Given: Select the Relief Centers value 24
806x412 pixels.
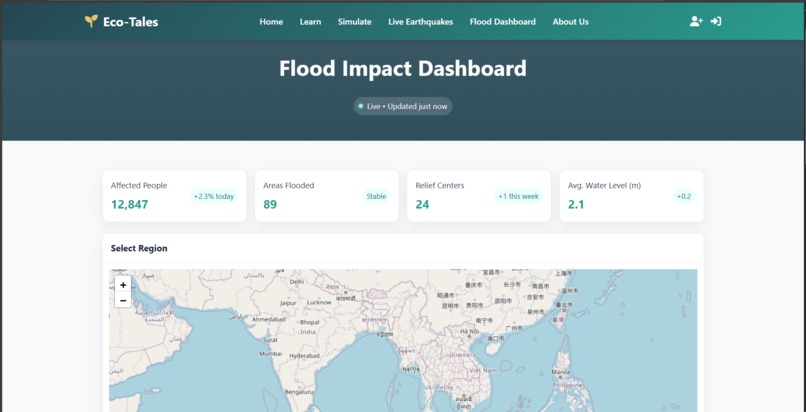Looking at the screenshot, I should (x=423, y=204).
